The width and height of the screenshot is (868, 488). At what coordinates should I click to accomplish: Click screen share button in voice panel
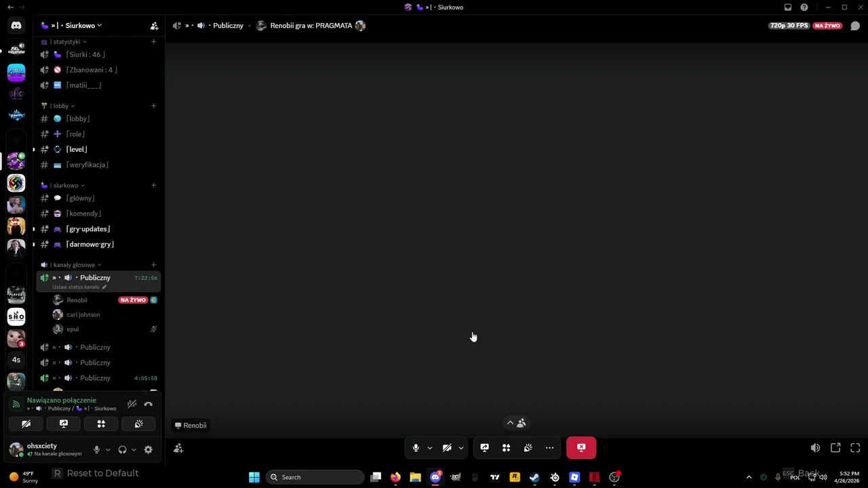point(64,424)
